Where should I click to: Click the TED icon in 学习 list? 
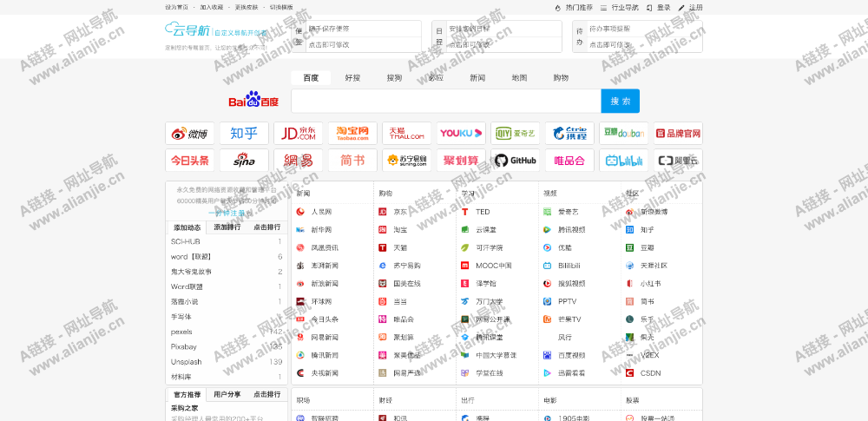(x=465, y=212)
